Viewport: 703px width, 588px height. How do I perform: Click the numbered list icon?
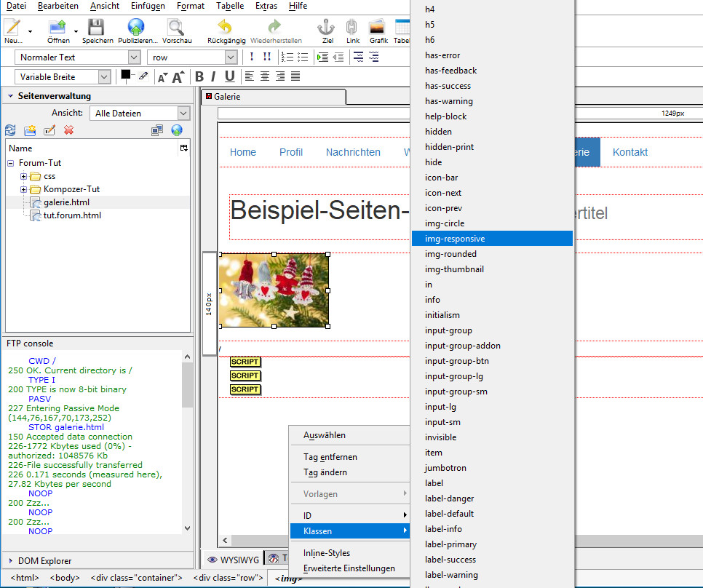[x=287, y=57]
